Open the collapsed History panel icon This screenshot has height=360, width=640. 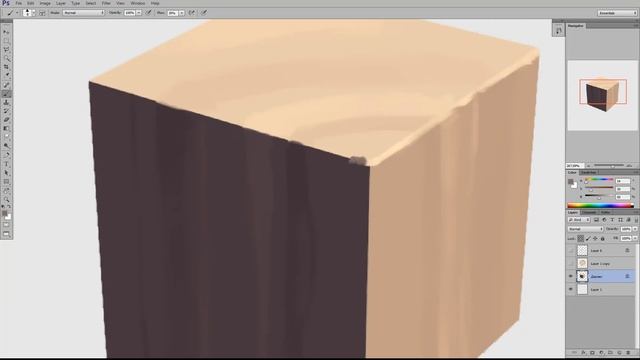coord(558,30)
